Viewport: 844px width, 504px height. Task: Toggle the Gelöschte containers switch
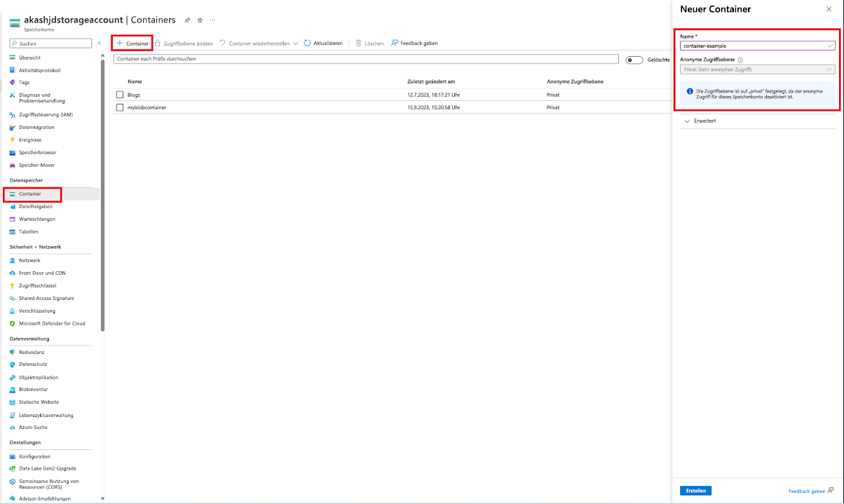coord(633,60)
